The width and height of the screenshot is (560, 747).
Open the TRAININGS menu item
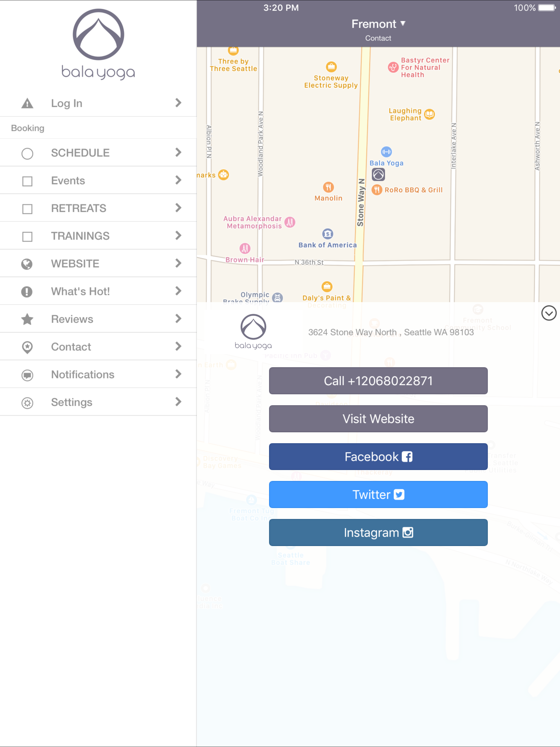point(98,236)
